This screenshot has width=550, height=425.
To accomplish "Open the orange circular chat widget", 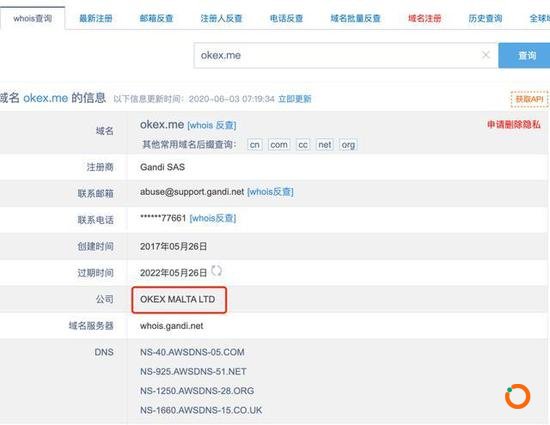I will tap(517, 396).
